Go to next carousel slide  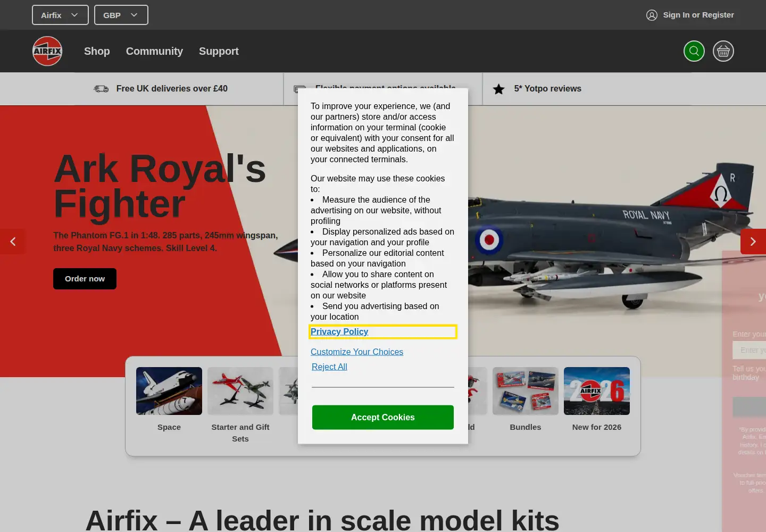click(753, 242)
